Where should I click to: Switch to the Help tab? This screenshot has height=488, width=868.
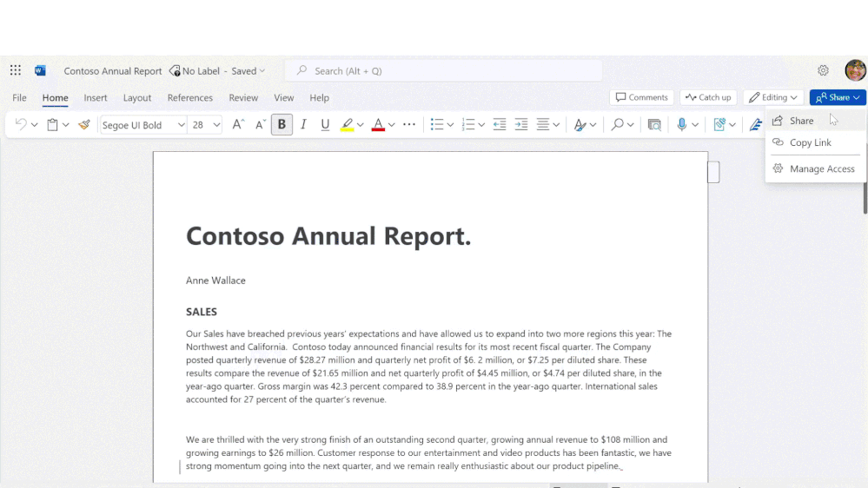coord(320,97)
